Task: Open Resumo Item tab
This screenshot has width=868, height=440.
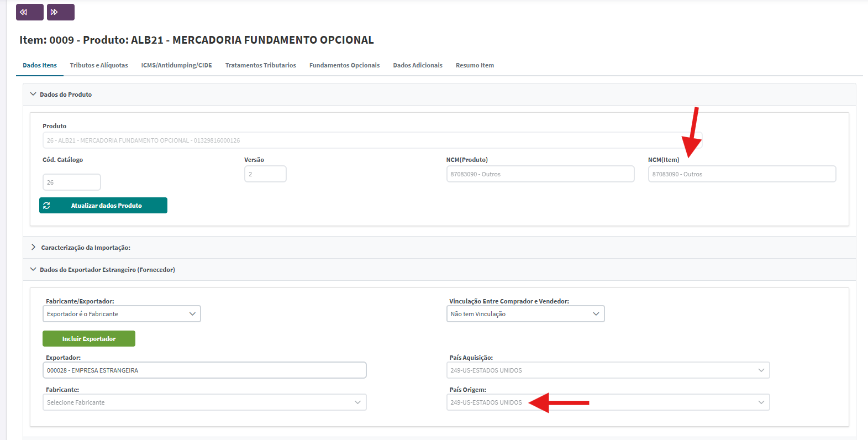Action: point(475,65)
